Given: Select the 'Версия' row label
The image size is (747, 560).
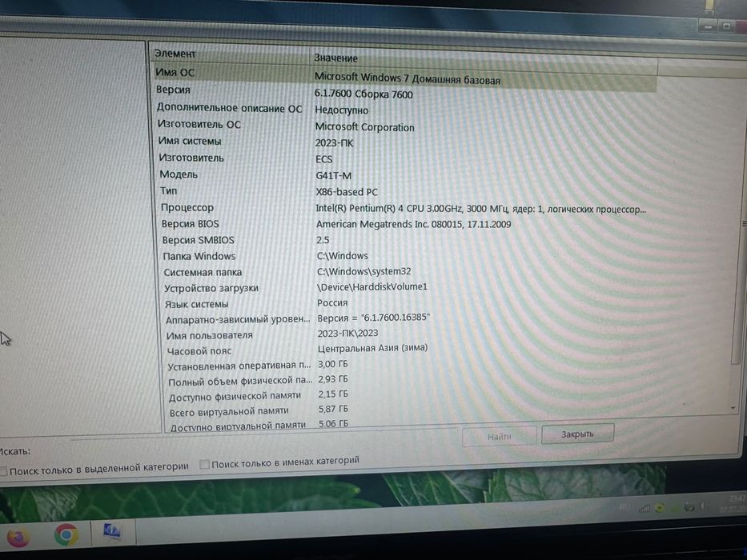Looking at the screenshot, I should click(173, 90).
